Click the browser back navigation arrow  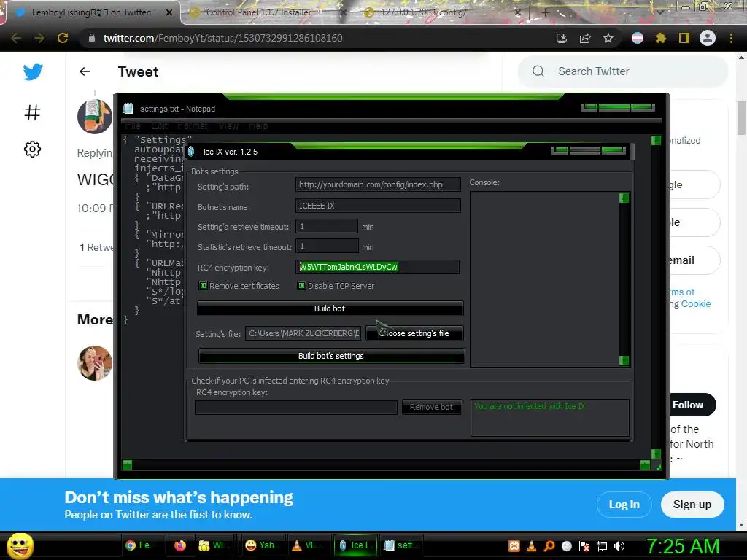pyautogui.click(x=16, y=38)
